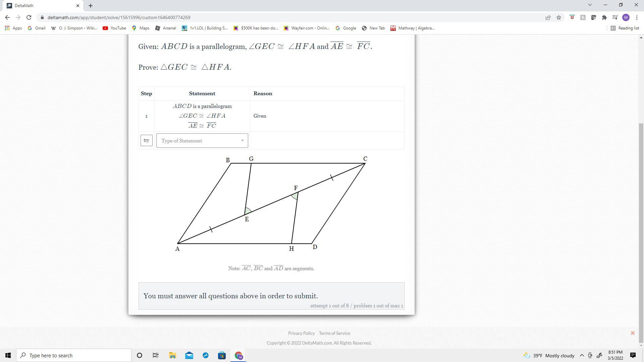Image resolution: width=644 pixels, height=362 pixels.
Task: Open Mathway Algebra bookmark
Action: click(x=413, y=28)
